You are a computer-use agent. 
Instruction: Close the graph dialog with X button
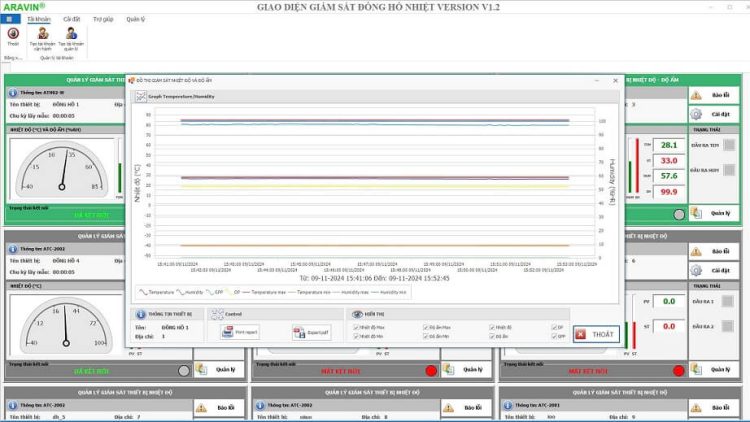pos(615,79)
